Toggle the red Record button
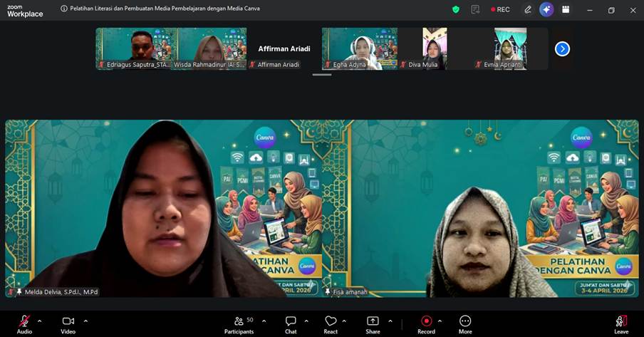This screenshot has width=644, height=337. coord(426,321)
